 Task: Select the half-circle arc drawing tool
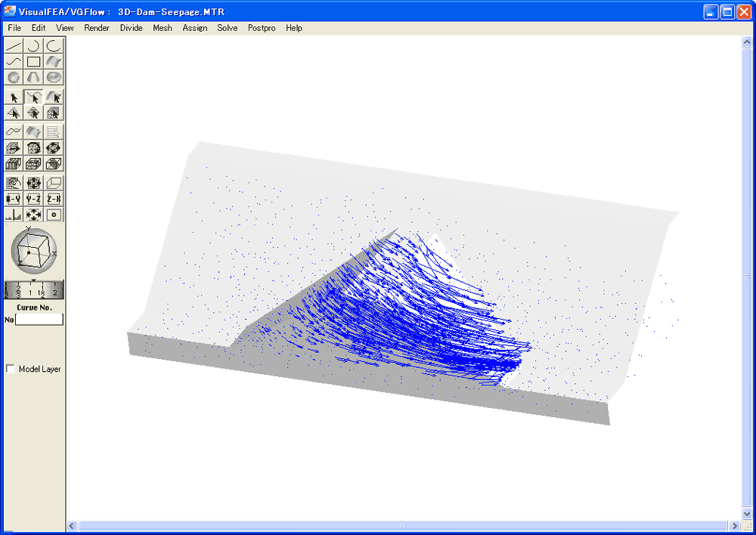point(33,46)
